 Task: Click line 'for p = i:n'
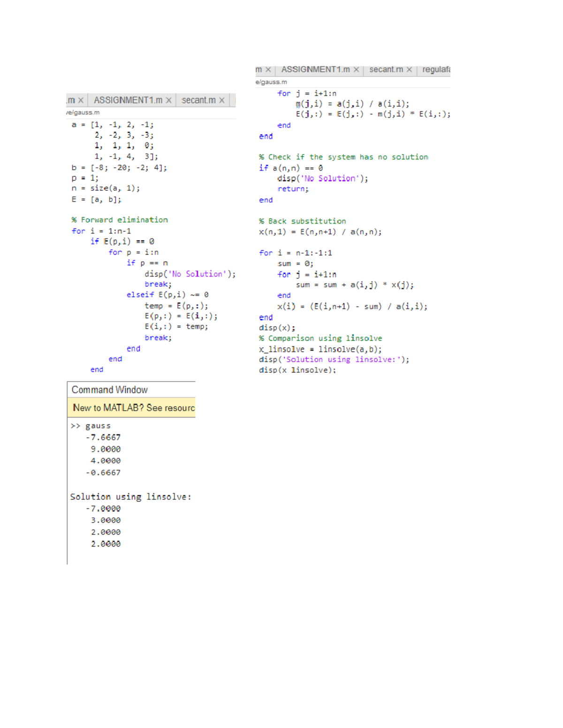pyautogui.click(x=133, y=252)
